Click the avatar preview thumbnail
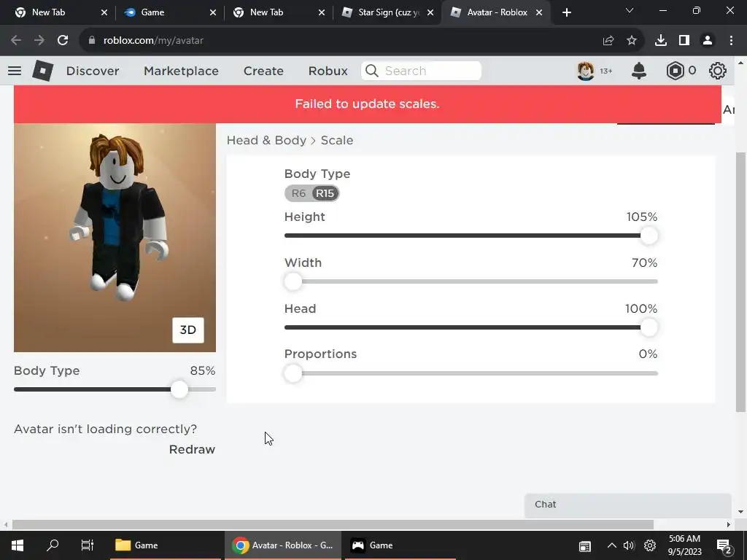 pyautogui.click(x=115, y=238)
